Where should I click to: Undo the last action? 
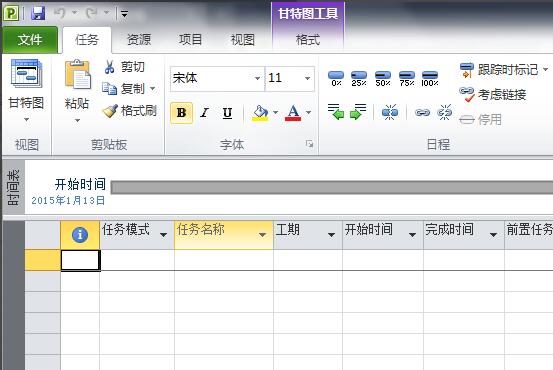pyautogui.click(x=60, y=13)
